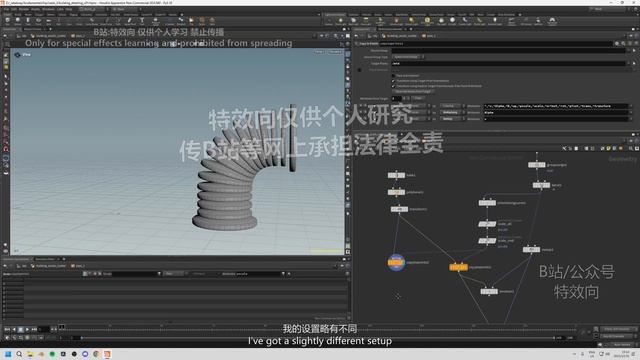Click the Source Group selection arrow
This screenshot has width=640, height=360.
[x=634, y=51]
